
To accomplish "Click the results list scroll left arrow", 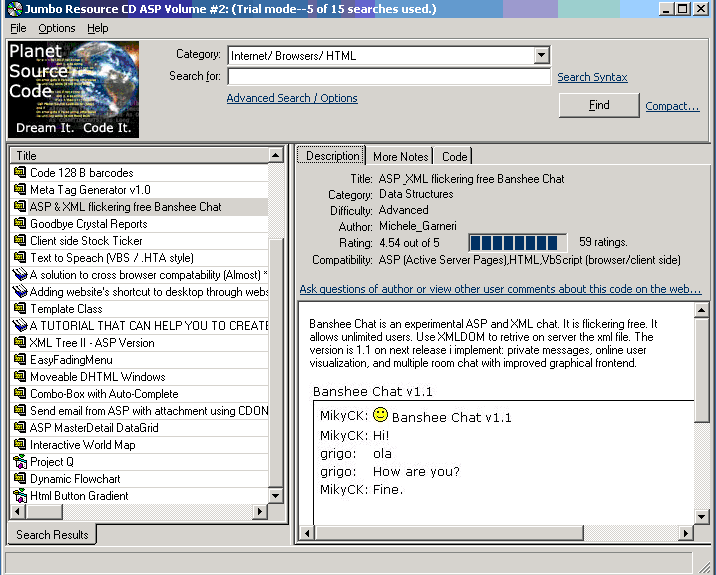I will coord(17,511).
